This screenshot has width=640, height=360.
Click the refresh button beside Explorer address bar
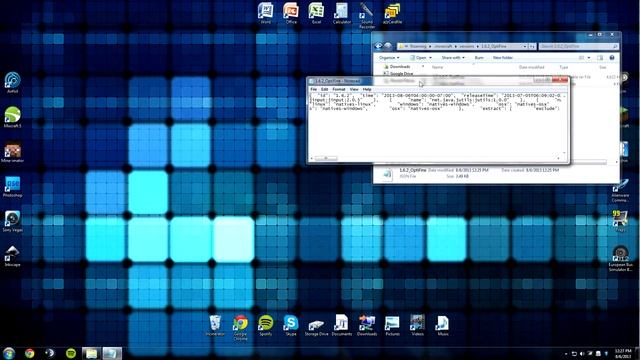(x=532, y=46)
